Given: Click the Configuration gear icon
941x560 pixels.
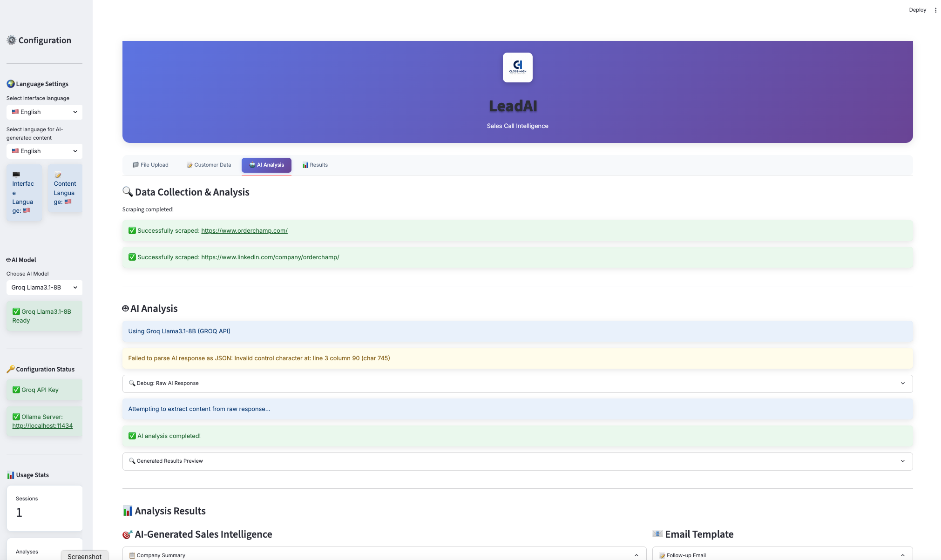Looking at the screenshot, I should click(x=12, y=40).
